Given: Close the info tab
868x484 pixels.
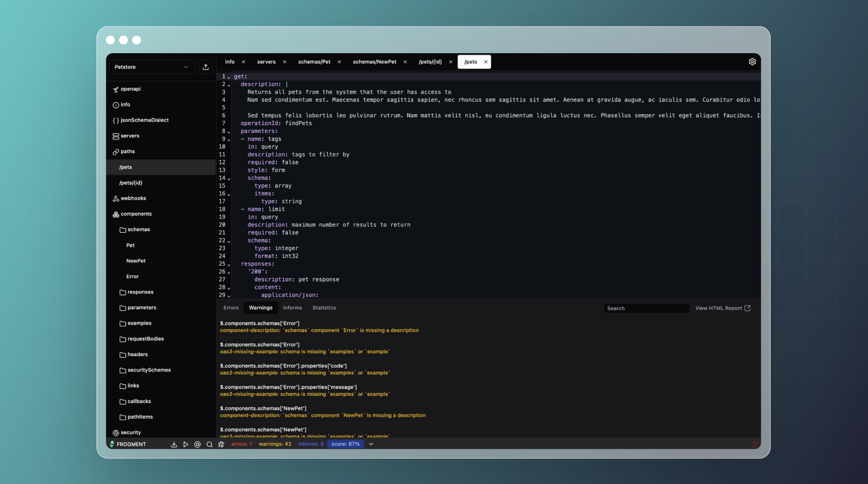Looking at the screenshot, I should [x=243, y=62].
